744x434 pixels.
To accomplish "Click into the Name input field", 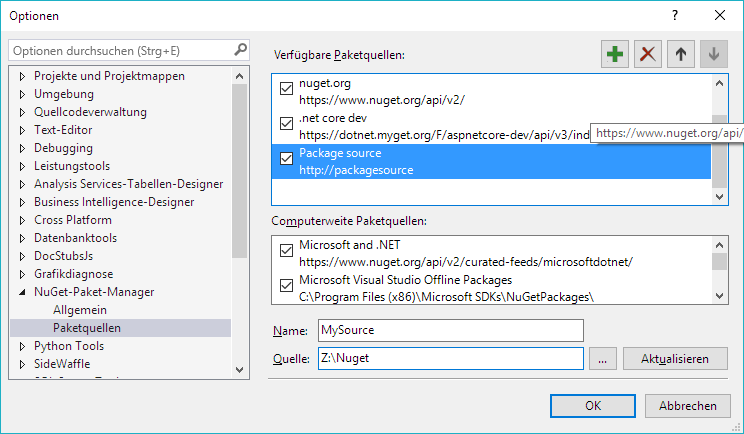I will [451, 330].
